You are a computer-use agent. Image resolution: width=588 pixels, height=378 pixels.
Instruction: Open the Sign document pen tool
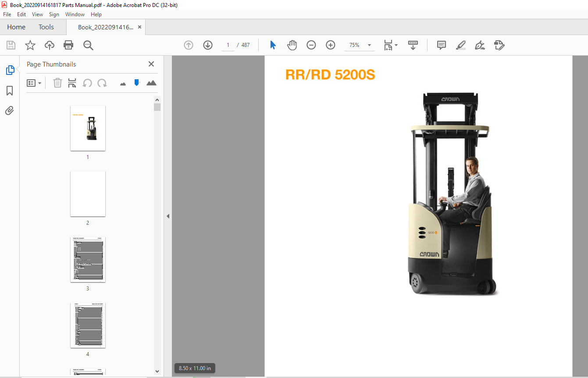[x=480, y=45]
